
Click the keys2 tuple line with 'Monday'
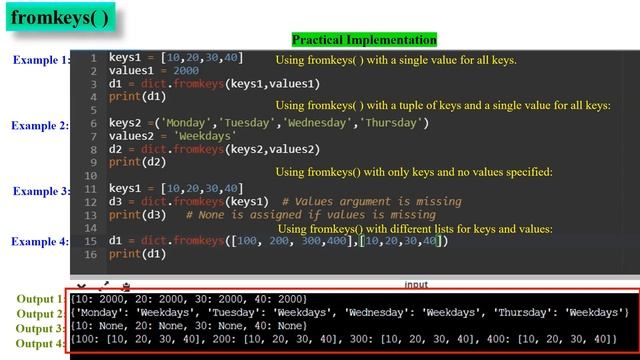(x=269, y=123)
